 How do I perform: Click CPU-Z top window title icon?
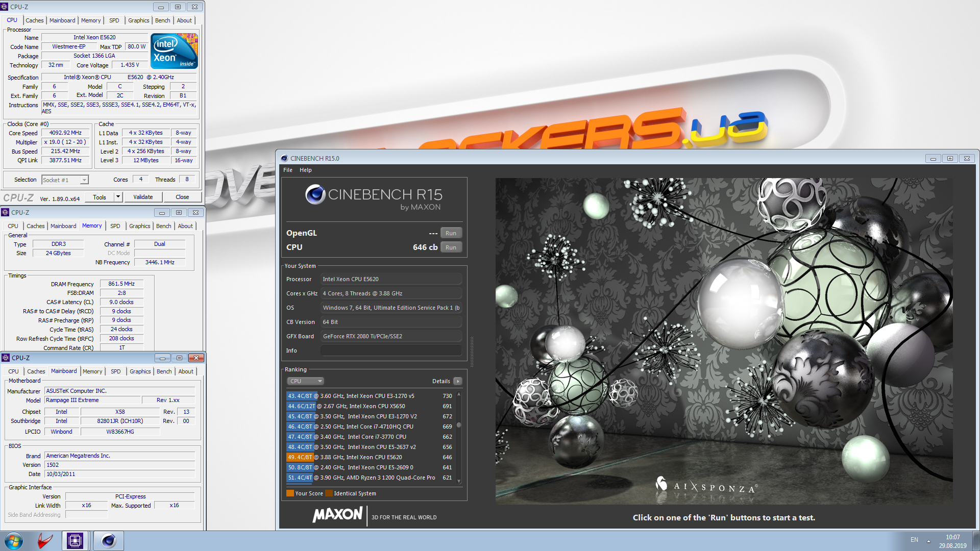(5, 7)
